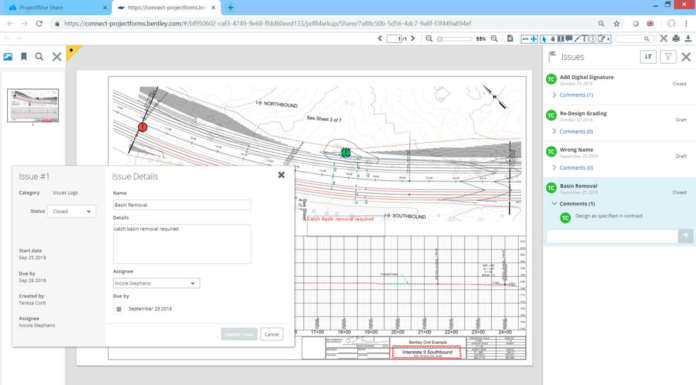Select the page thumbnail in left sidebar
The height and width of the screenshot is (385, 696).
(33, 105)
